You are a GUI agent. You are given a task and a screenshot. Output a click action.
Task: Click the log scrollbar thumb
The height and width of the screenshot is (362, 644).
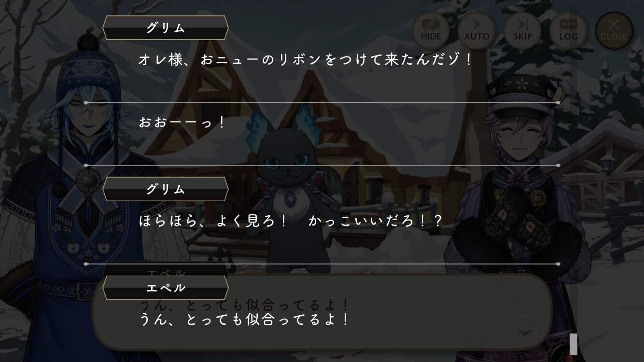[573, 344]
